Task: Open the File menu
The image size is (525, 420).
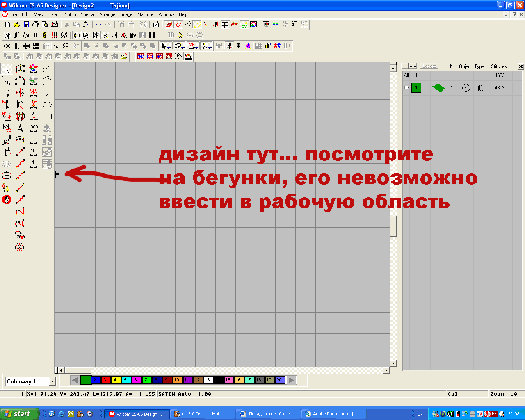Action: pos(14,14)
